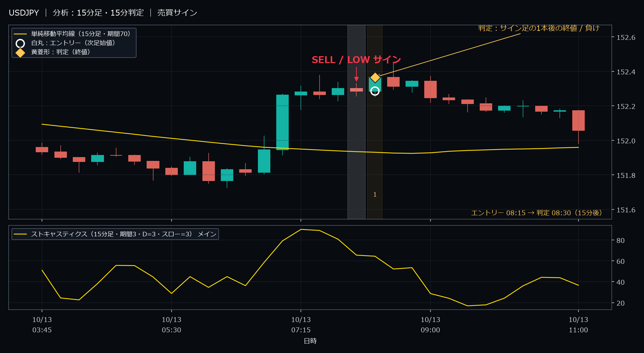This screenshot has width=644, height=353.
Task: Click the 10/13 05:30 time axis label
Action: (172, 325)
